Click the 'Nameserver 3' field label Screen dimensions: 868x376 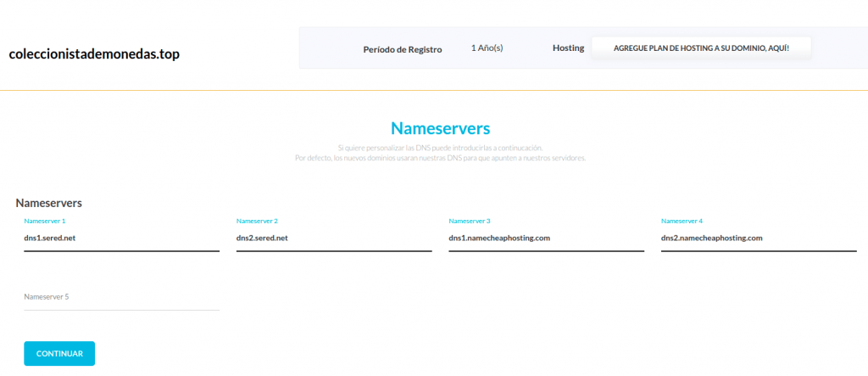coord(470,221)
